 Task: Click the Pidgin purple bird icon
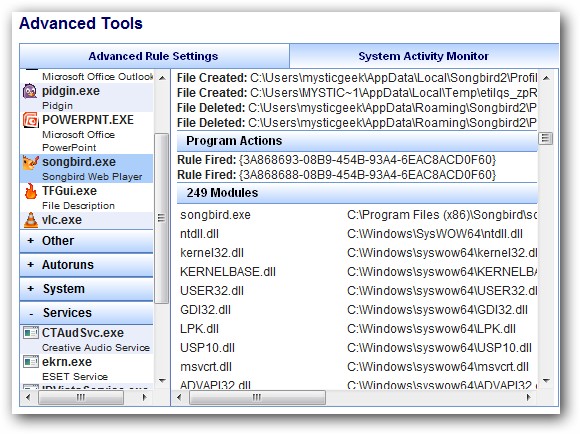(x=30, y=91)
